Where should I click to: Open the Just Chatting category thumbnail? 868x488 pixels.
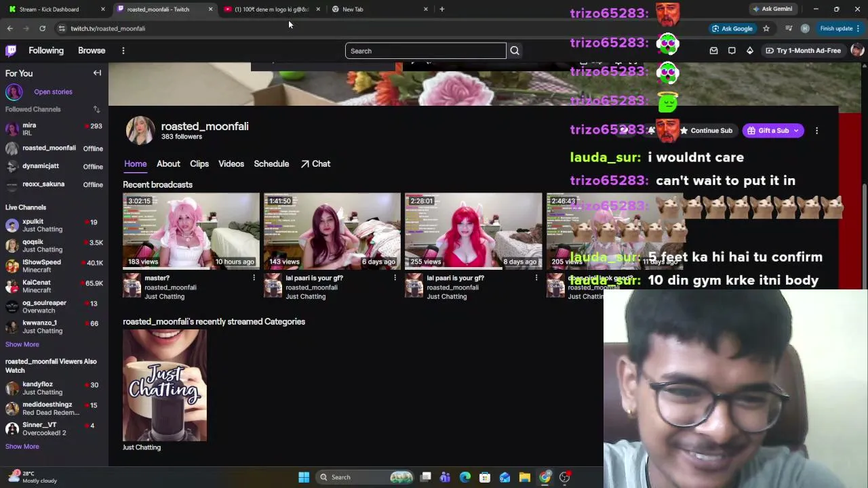pyautogui.click(x=165, y=386)
